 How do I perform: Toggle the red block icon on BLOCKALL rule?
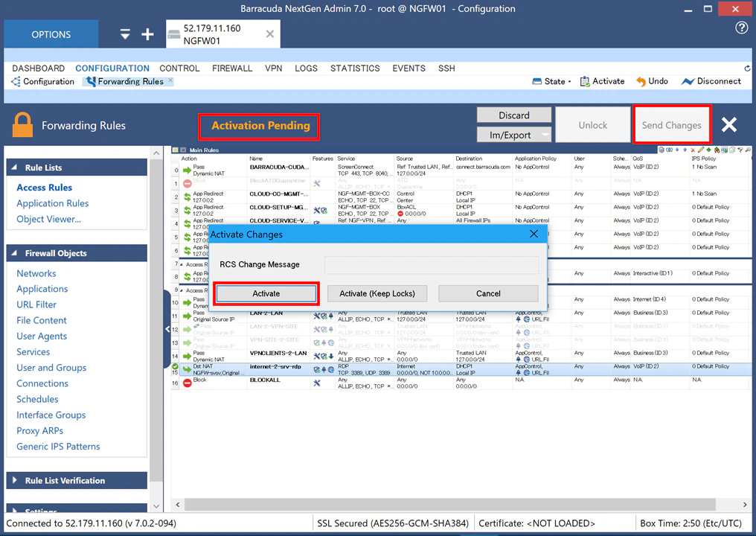tap(188, 383)
